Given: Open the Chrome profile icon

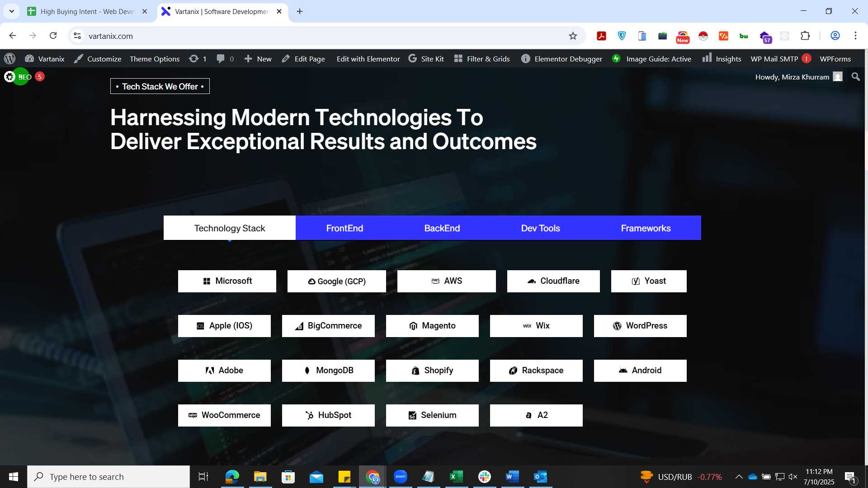Looking at the screenshot, I should 835,36.
